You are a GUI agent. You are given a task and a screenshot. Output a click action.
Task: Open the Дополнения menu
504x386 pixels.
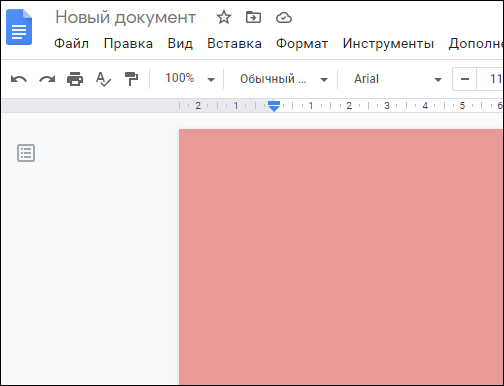(476, 44)
